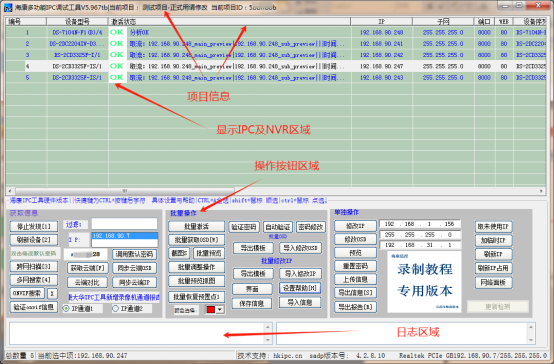Click the 刷新设备[2] button
554x364 pixels.
point(34,240)
